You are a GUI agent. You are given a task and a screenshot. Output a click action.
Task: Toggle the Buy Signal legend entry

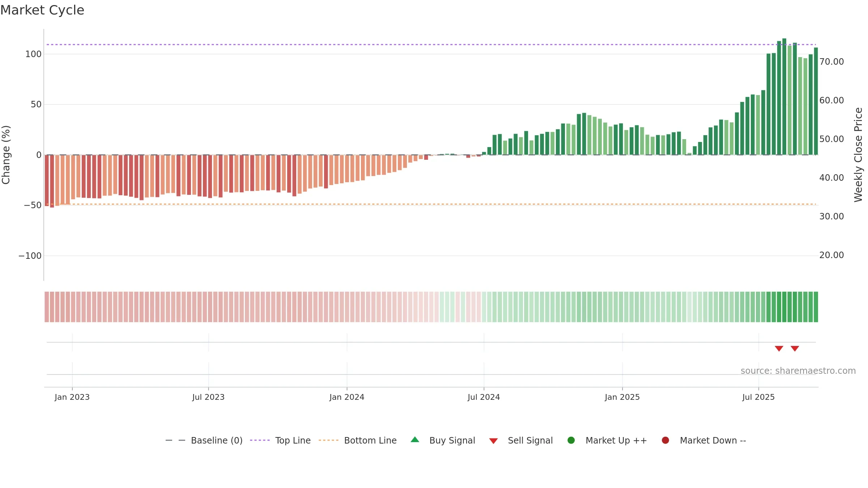pyautogui.click(x=443, y=440)
